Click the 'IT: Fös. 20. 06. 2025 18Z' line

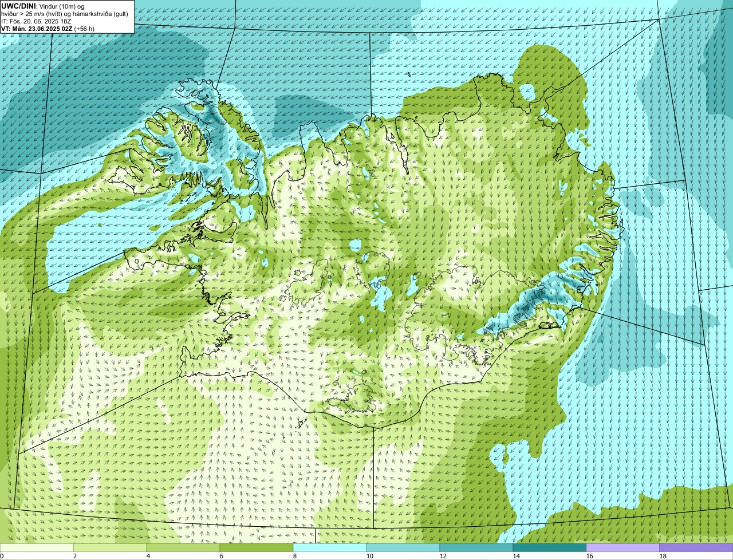(x=36, y=21)
